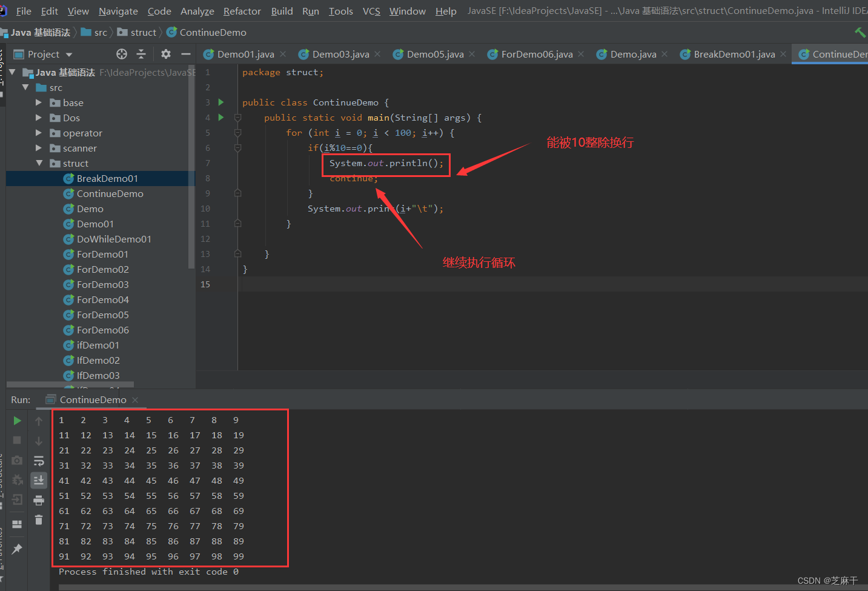The image size is (868, 591).
Task: Collapse the struct folder
Action: pos(39,163)
